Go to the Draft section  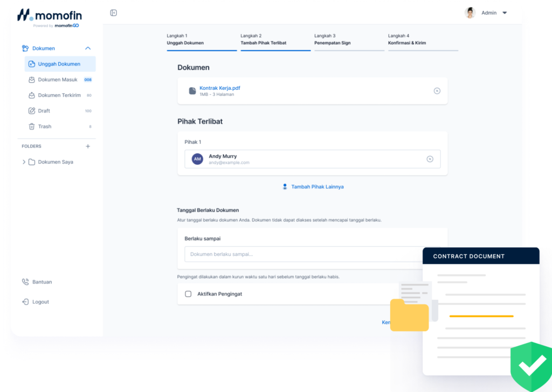tap(44, 111)
